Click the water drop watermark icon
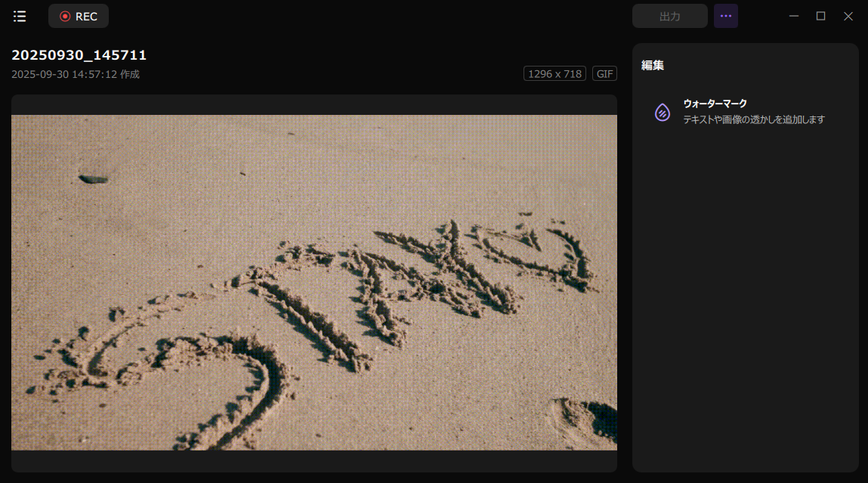Screen dimensions: 868x483 pos(663,112)
